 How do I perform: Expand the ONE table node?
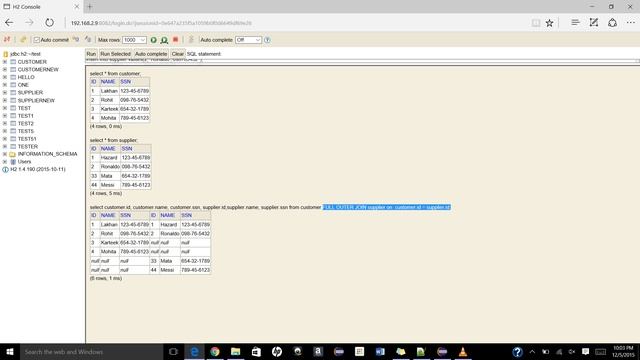click(x=5, y=85)
